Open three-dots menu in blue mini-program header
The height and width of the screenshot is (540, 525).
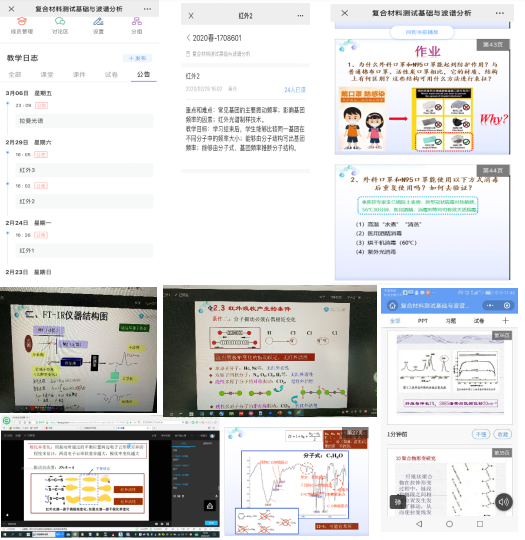(490, 305)
